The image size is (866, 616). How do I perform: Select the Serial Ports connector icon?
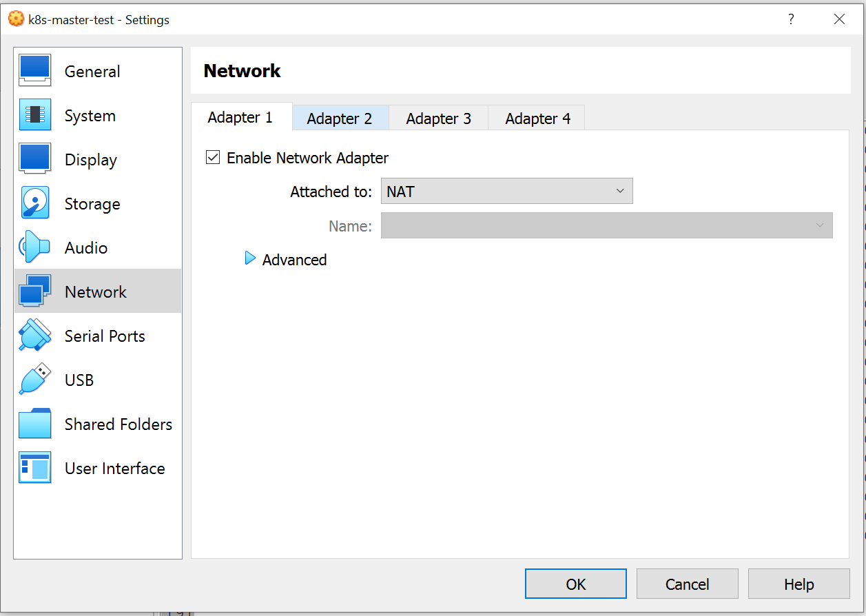coord(34,336)
